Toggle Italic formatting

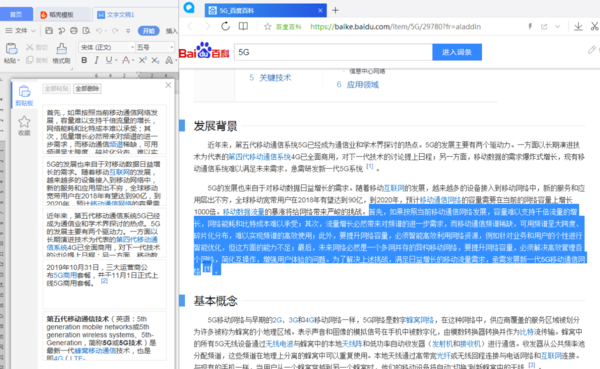click(x=96, y=60)
